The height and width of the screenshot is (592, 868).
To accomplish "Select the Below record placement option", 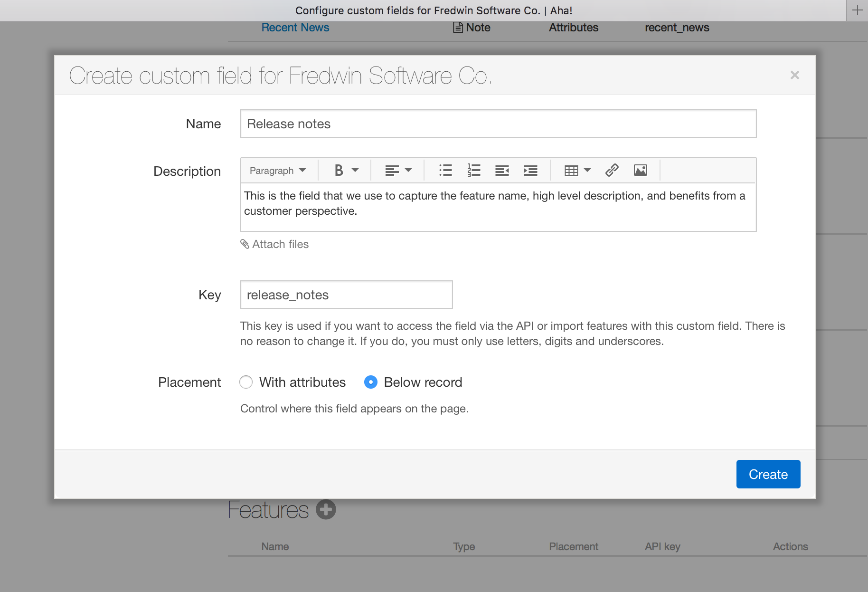I will (x=371, y=382).
